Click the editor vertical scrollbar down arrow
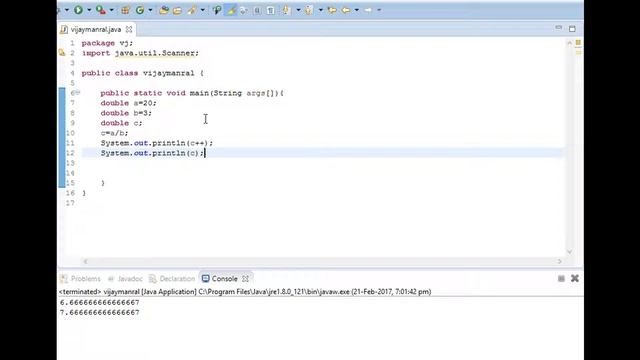The image size is (640, 360). tap(569, 252)
